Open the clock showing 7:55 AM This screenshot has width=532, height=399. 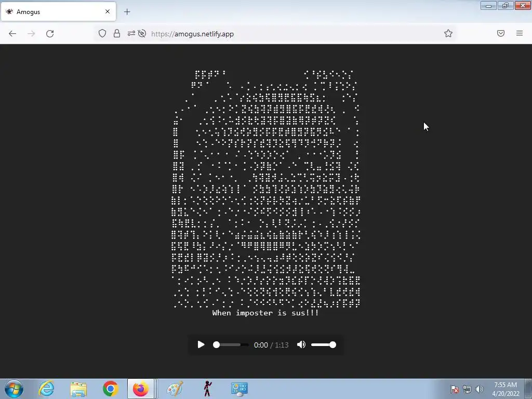coord(506,389)
